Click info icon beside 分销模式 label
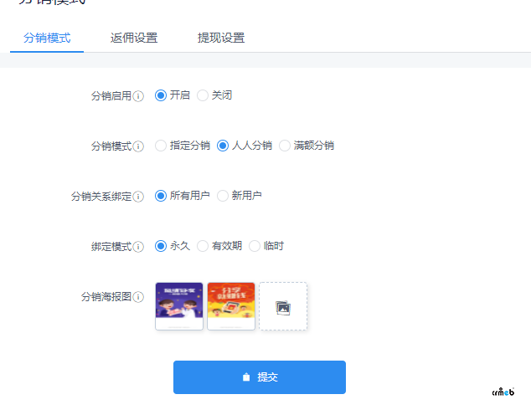The height and width of the screenshot is (420, 531). [138, 146]
